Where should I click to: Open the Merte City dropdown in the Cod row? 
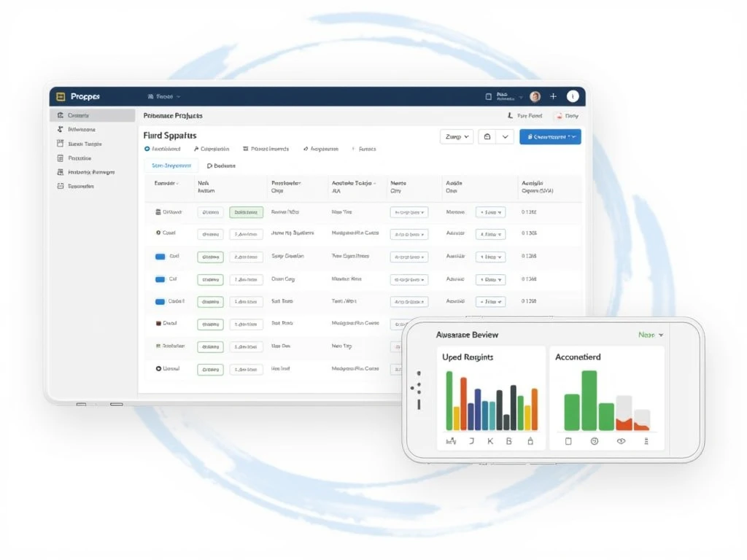tap(409, 257)
